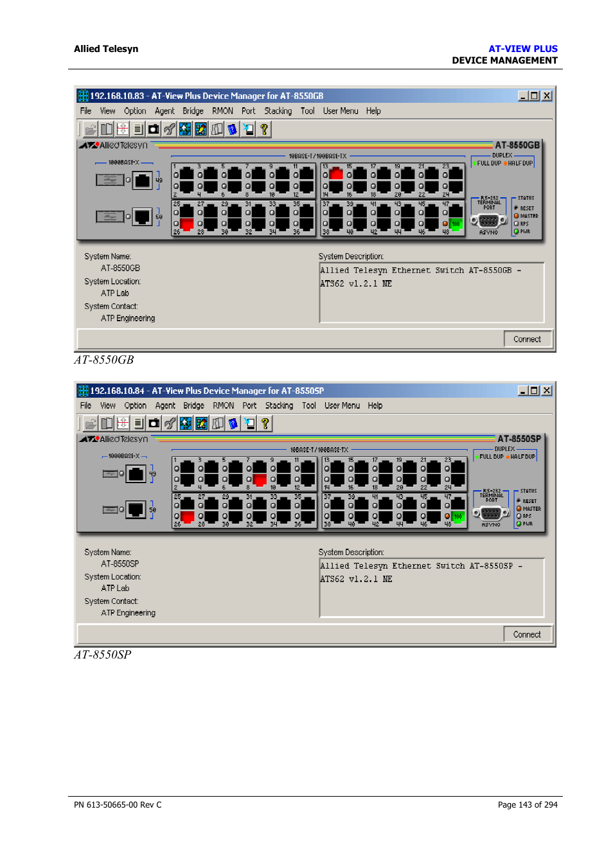
Task: Open the Option menu in AT-8550SP window
Action: pos(135,406)
